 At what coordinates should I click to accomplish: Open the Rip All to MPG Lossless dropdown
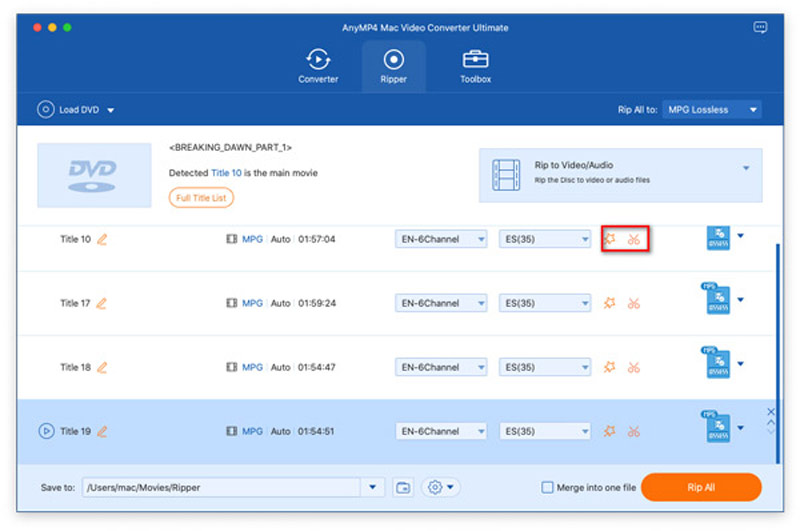click(711, 110)
